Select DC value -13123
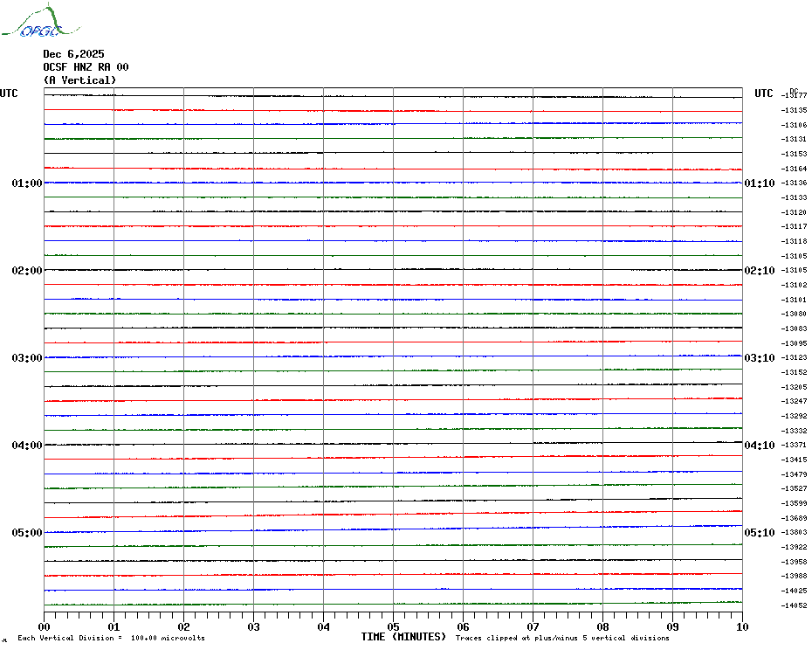 [x=795, y=357]
